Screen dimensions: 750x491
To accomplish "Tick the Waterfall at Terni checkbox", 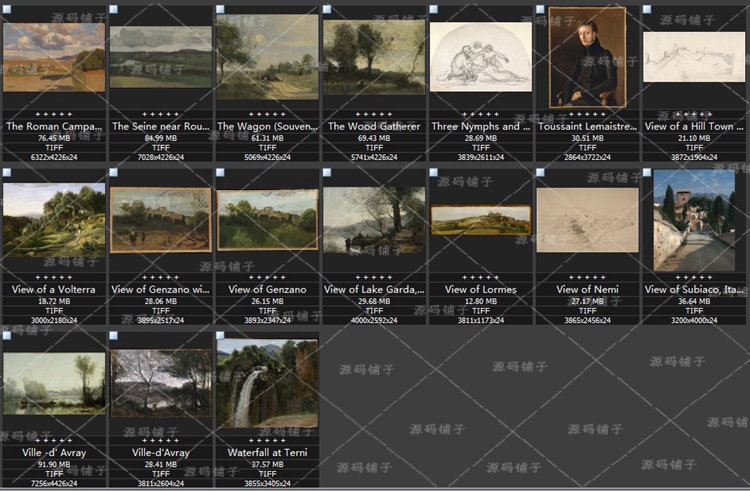I will [x=220, y=336].
